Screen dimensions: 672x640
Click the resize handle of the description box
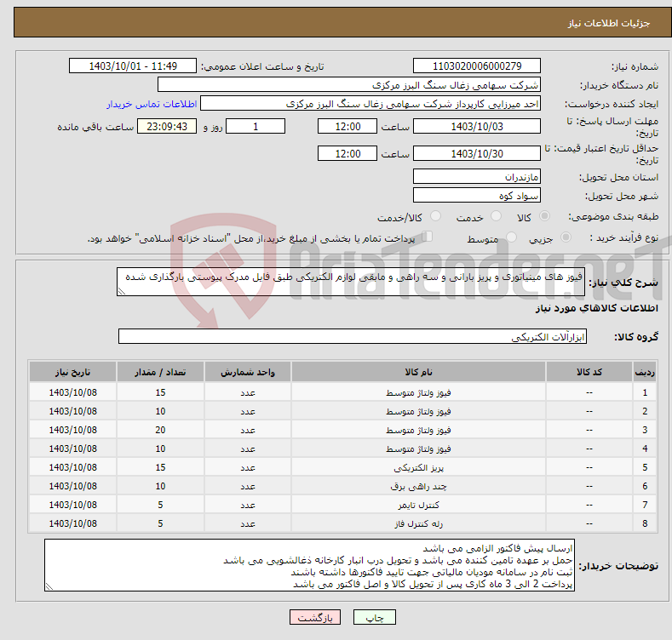122,291
